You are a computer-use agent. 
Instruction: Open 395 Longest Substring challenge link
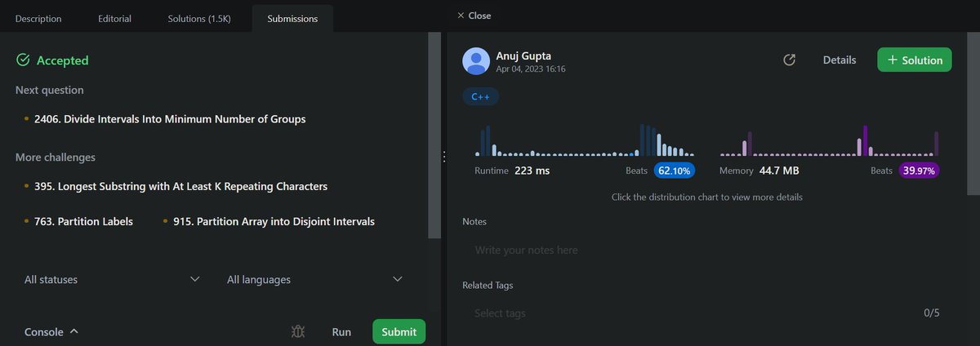[180, 187]
